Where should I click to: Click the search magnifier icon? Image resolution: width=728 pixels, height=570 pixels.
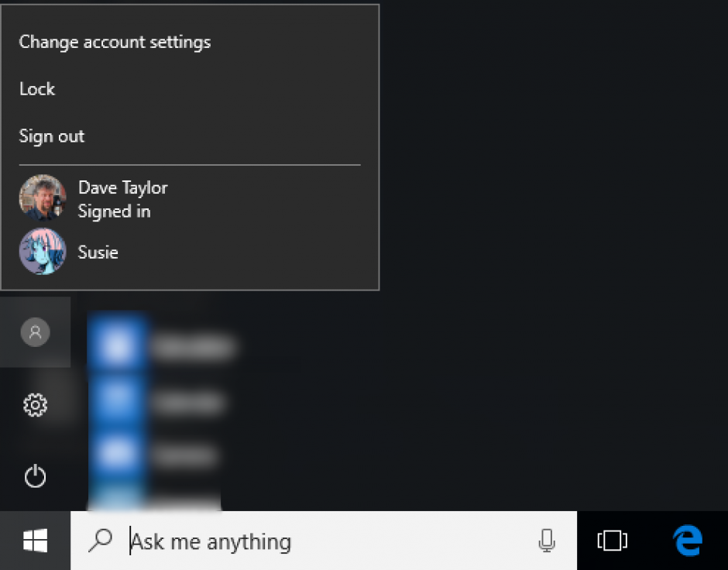click(x=100, y=541)
